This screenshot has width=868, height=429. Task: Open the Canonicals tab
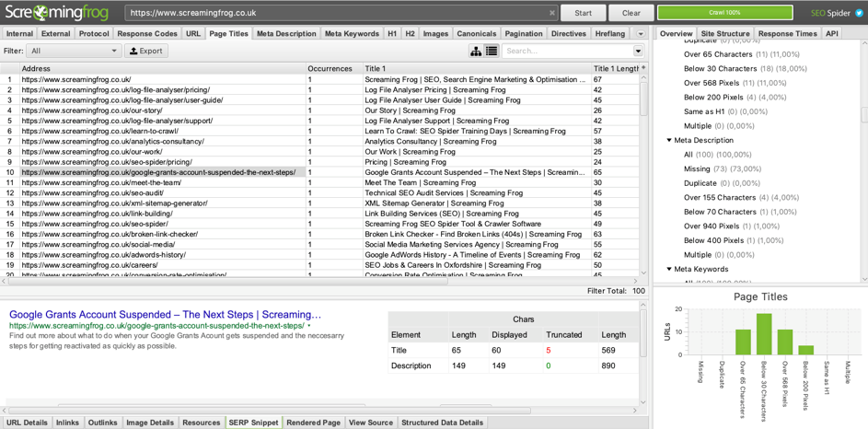tap(477, 34)
